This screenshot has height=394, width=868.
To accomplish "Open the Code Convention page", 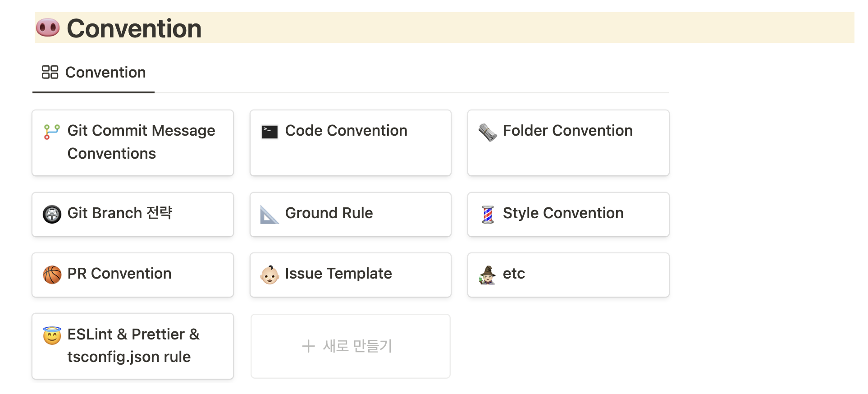I will point(346,131).
